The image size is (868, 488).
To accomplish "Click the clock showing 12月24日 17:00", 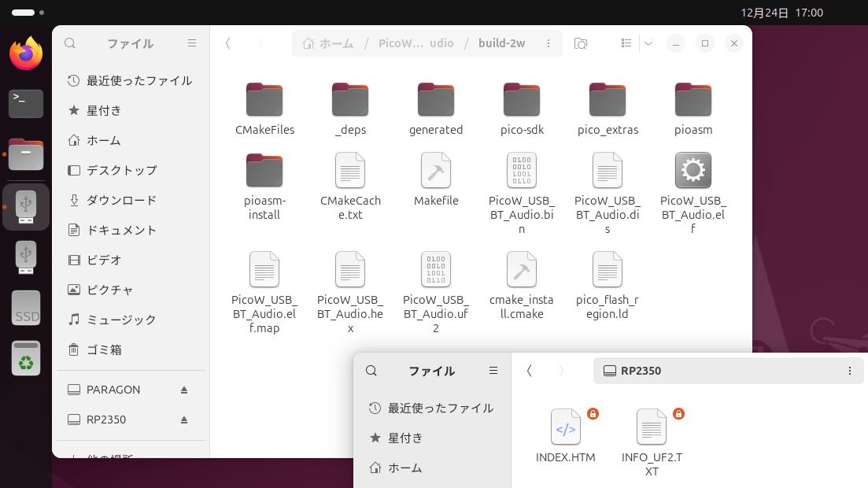I will click(781, 13).
